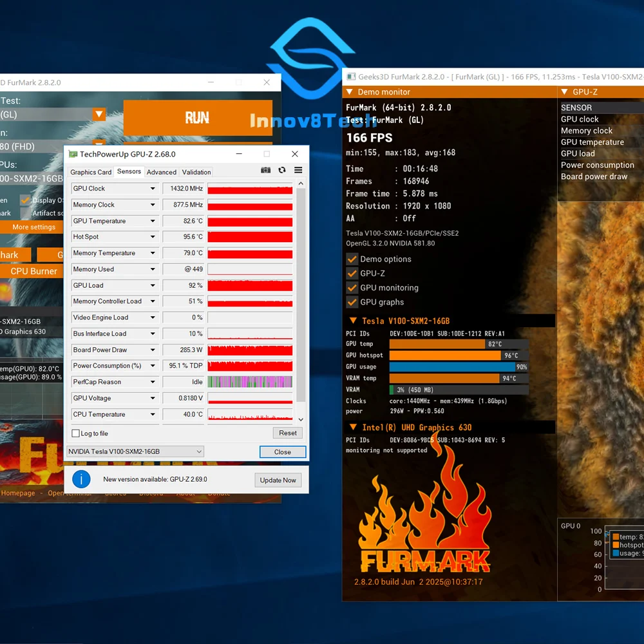Click the 95.6 °C Hot Spot value
This screenshot has height=644, width=644.
pos(184,236)
